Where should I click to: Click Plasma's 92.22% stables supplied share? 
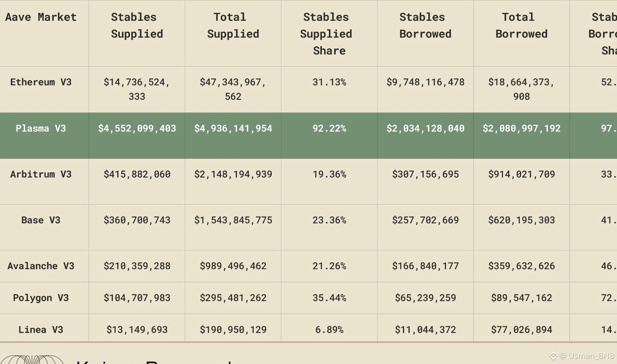pos(329,128)
